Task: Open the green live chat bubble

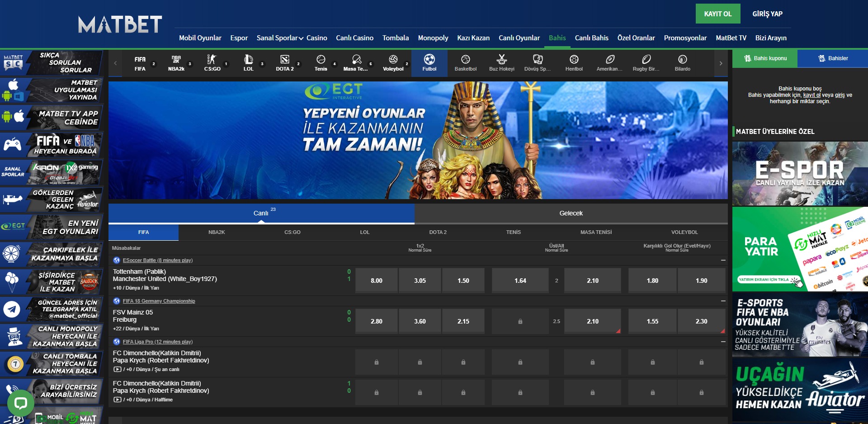Action: click(x=20, y=403)
